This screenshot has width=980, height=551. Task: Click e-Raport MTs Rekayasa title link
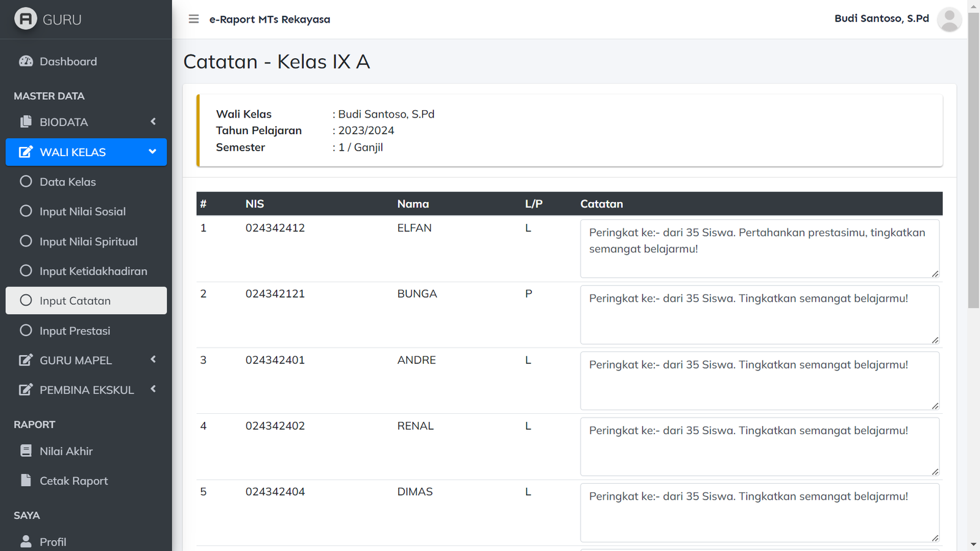click(269, 20)
